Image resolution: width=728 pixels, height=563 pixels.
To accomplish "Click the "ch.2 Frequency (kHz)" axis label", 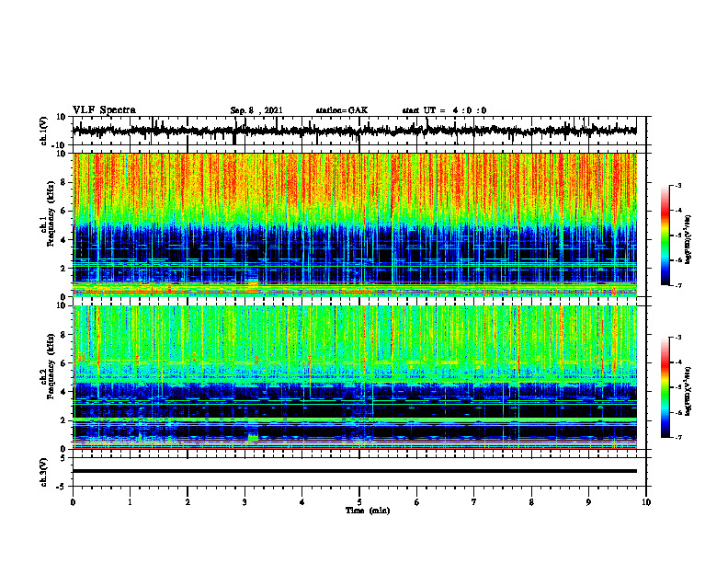I will click(x=47, y=366).
